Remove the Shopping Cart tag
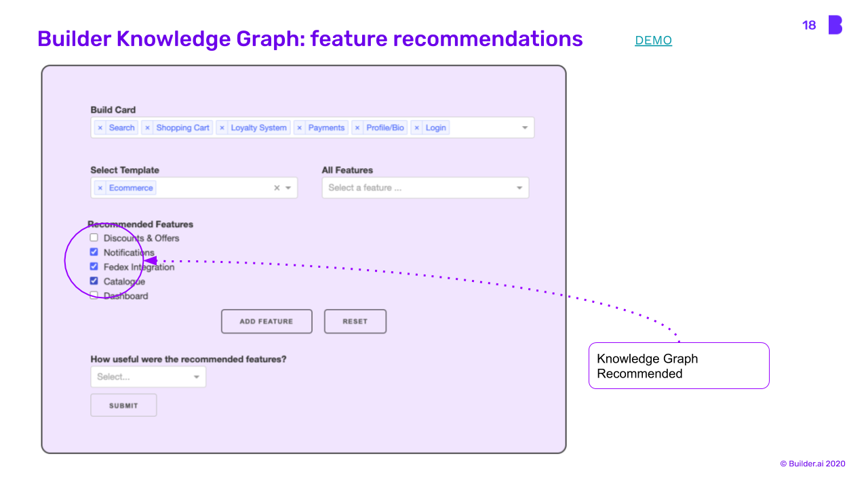 (147, 127)
